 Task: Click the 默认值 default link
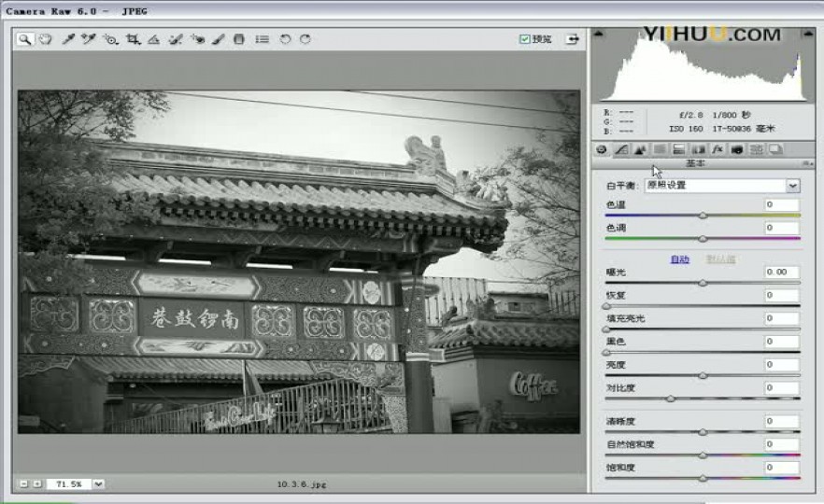(x=720, y=259)
